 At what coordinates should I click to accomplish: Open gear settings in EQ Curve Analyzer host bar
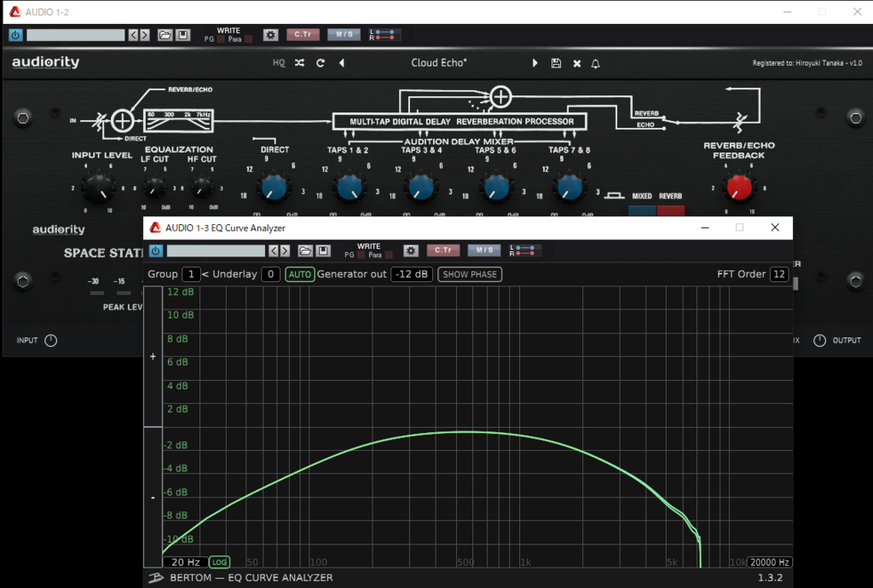tap(411, 251)
